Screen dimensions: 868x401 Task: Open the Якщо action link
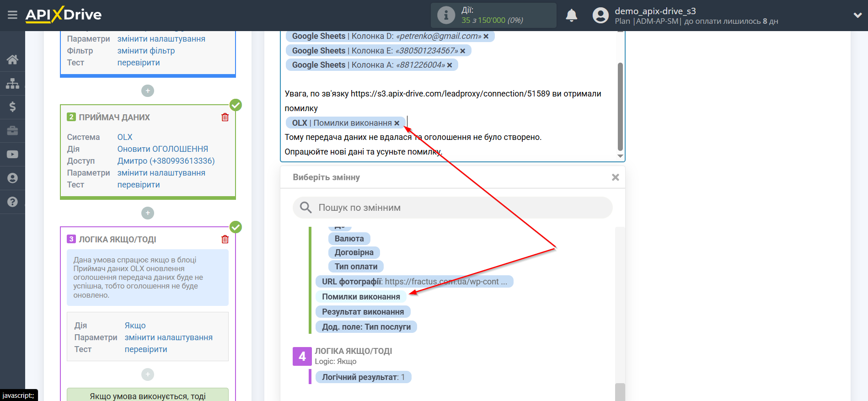[135, 326]
